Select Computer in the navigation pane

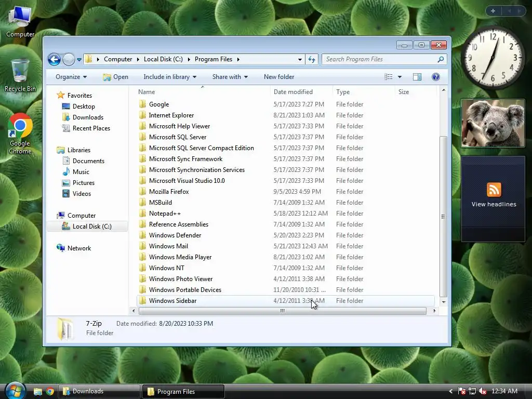82,216
